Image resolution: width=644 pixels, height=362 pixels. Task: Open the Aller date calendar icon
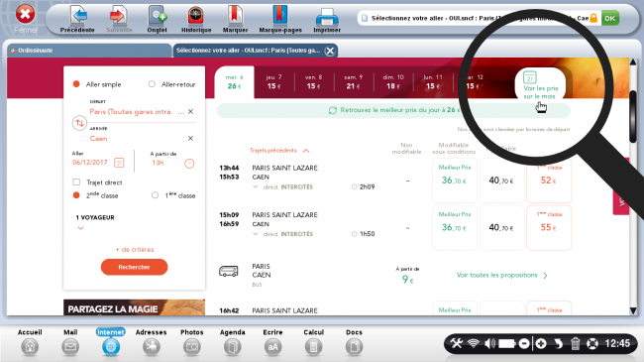[119, 163]
